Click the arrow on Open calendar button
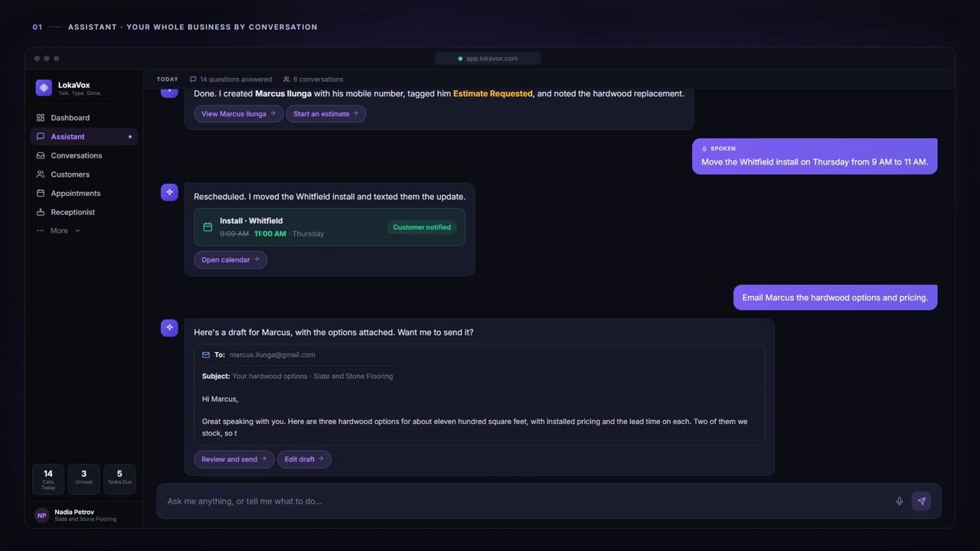This screenshot has height=551, width=980. pyautogui.click(x=256, y=259)
